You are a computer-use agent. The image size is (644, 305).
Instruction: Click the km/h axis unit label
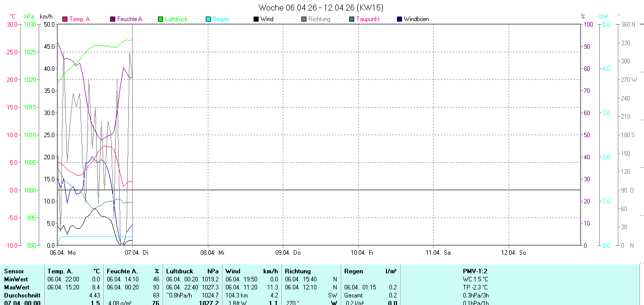46,17
